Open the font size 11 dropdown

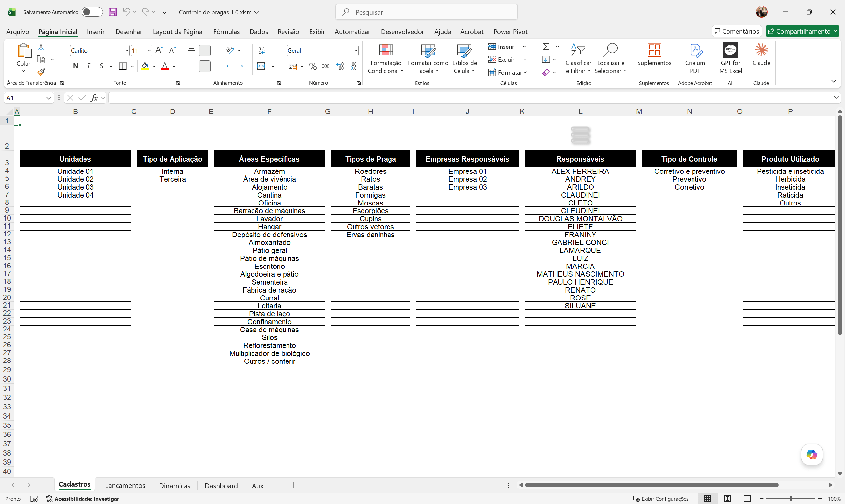tap(149, 50)
